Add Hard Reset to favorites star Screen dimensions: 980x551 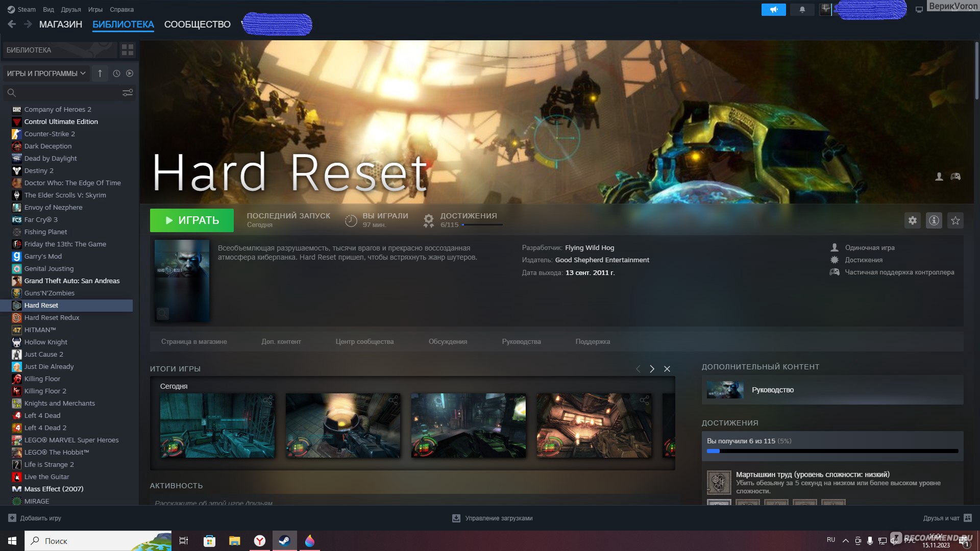(955, 220)
